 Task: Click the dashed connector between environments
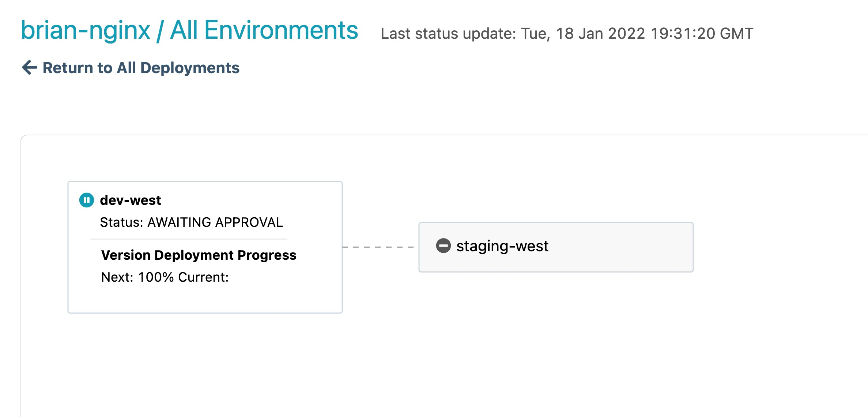tap(378, 247)
